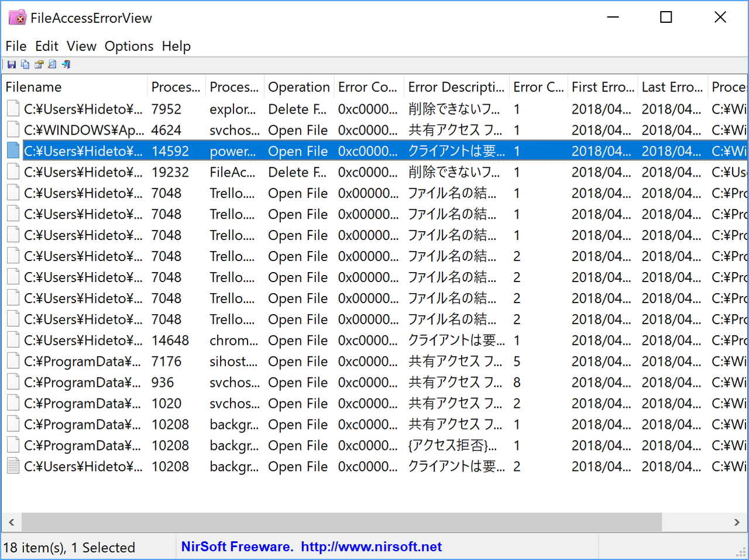This screenshot has height=560, width=749.
Task: Open the Options menu
Action: 129,46
